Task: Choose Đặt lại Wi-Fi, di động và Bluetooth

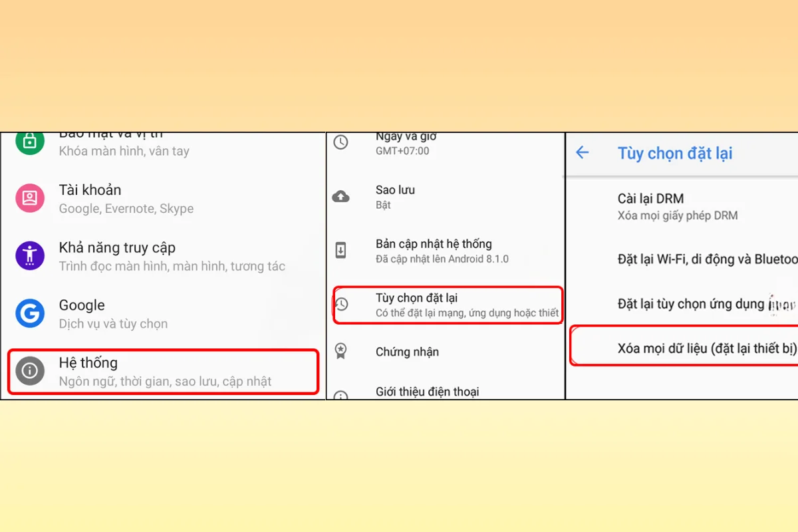Action: [x=706, y=259]
